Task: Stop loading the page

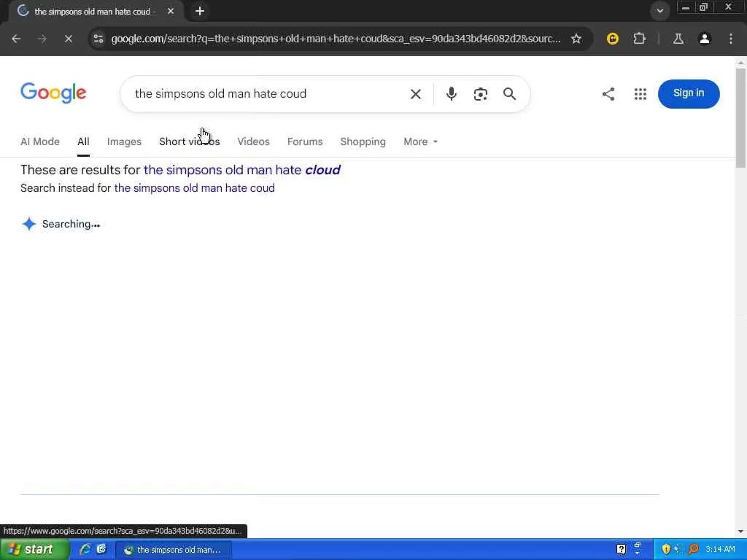Action: [68, 39]
